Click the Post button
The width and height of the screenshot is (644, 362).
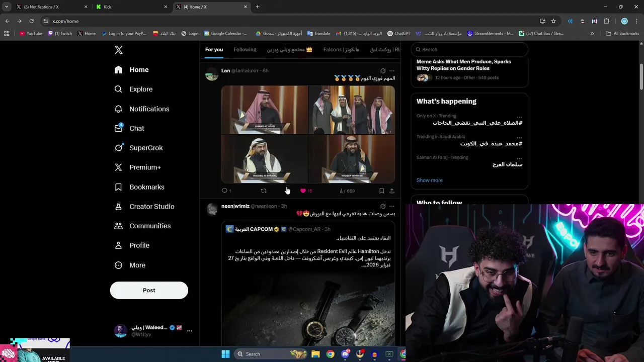pos(149,290)
